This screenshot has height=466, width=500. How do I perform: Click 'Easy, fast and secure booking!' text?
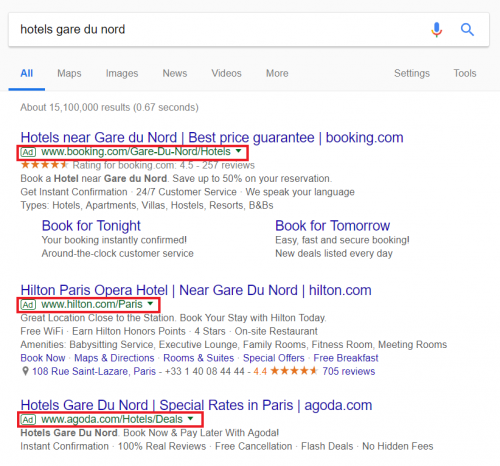pos(342,240)
